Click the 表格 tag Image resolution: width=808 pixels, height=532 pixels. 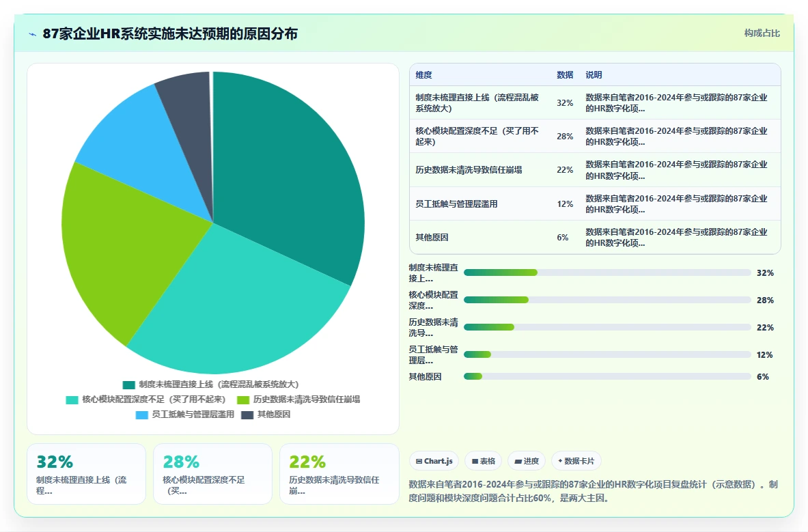click(x=484, y=461)
